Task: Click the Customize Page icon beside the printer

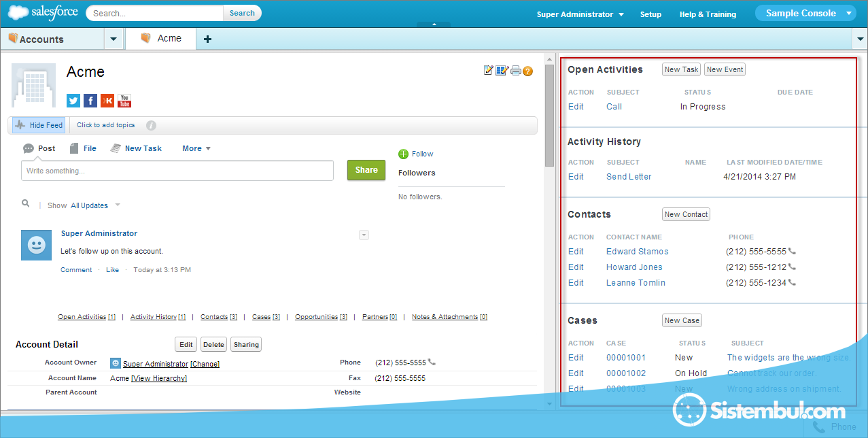Action: point(502,70)
